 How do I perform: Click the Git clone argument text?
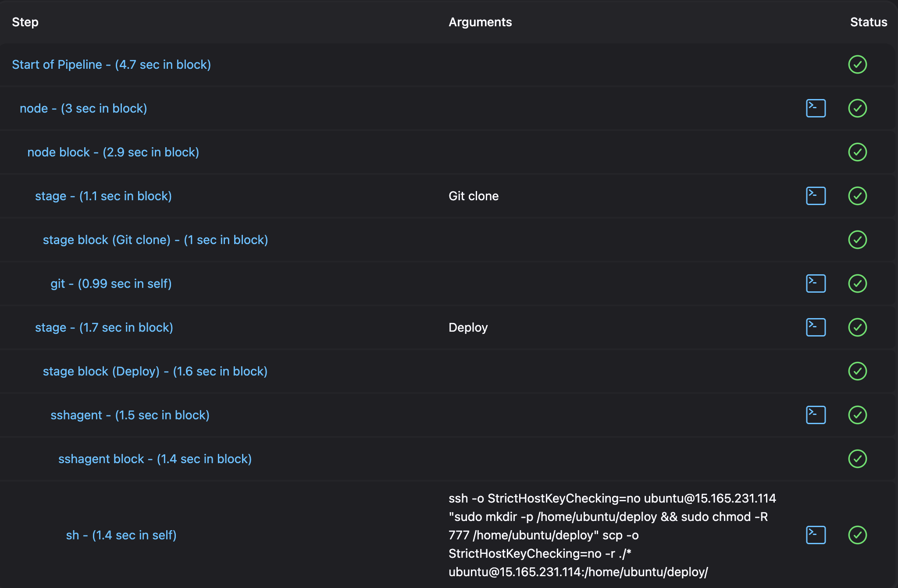474,196
